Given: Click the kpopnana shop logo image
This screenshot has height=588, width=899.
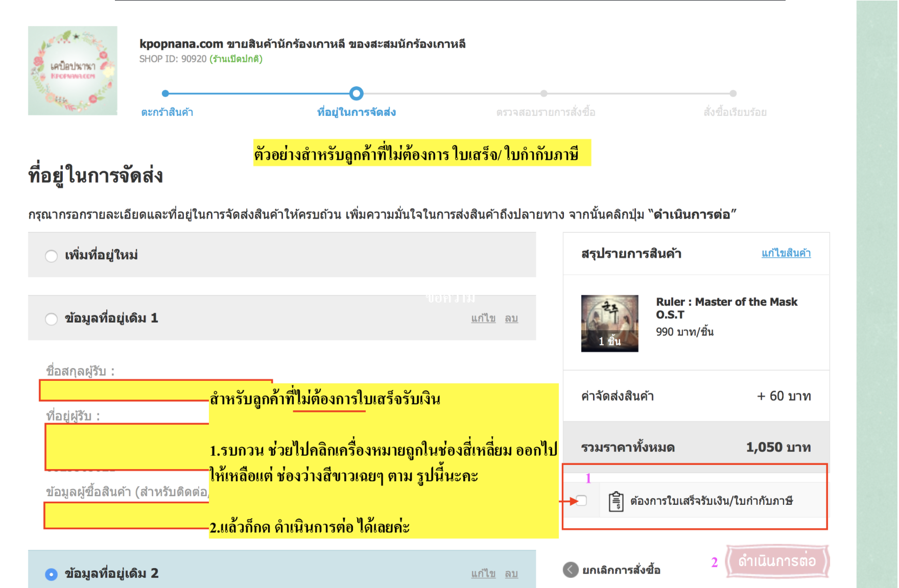Looking at the screenshot, I should pyautogui.click(x=73, y=70).
